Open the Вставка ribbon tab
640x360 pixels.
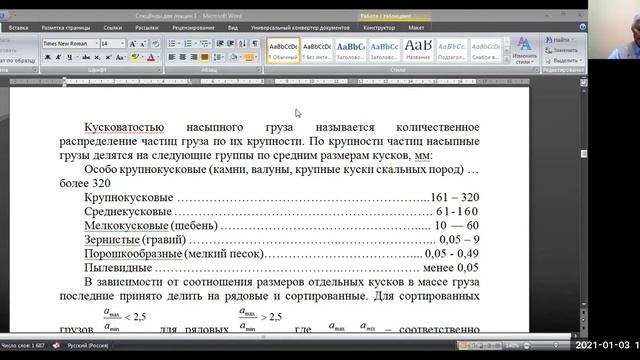[18, 28]
